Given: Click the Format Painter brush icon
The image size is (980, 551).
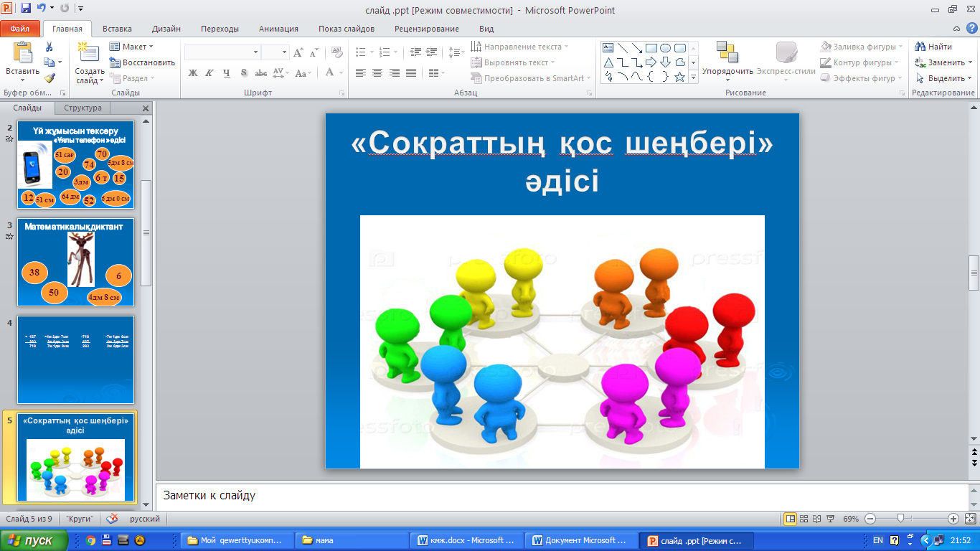Looking at the screenshot, I should pos(50,79).
